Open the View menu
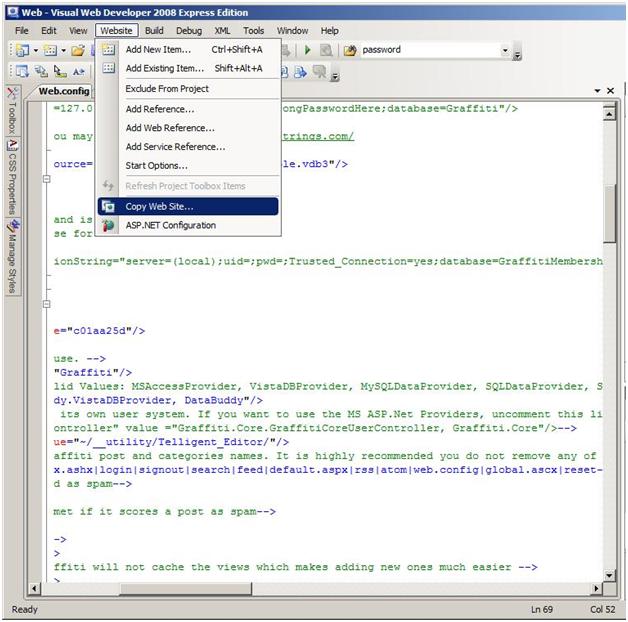628x622 pixels. (78, 31)
